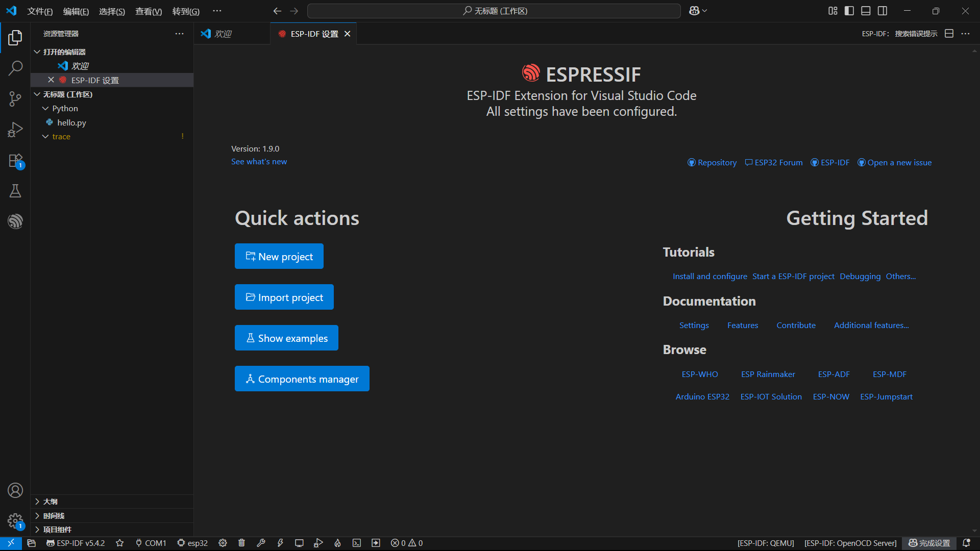Screen dimensions: 980x551
Task: Click ESP-IDF 搜索错误提示 action
Action: (900, 34)
